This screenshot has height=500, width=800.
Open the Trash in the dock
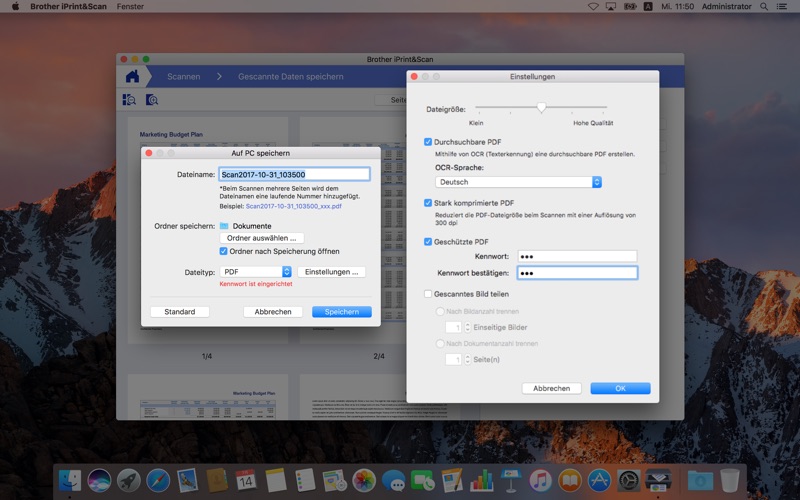pyautogui.click(x=730, y=480)
